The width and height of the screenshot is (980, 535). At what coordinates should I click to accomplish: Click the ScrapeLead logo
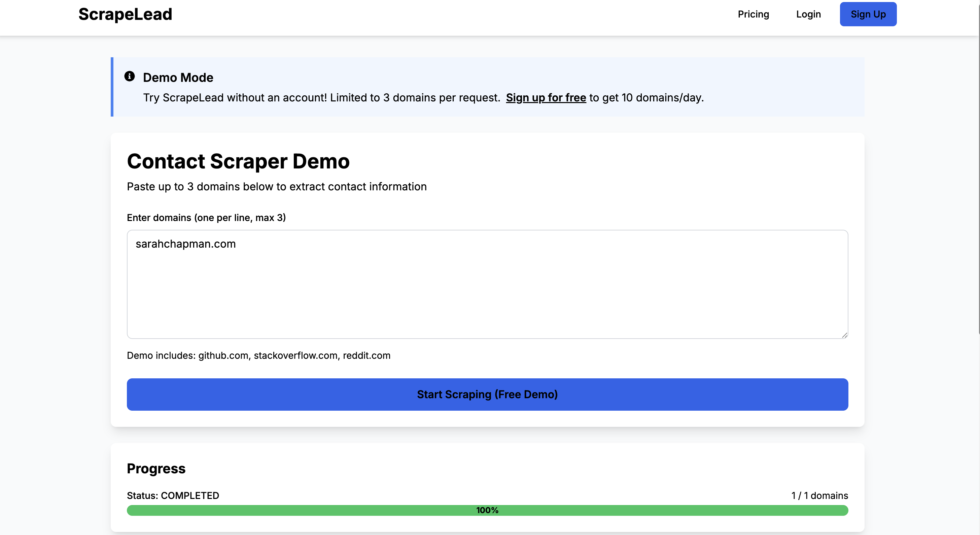[x=125, y=14]
